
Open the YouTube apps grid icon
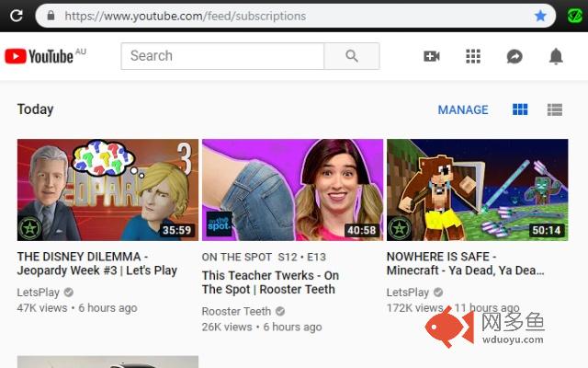click(473, 56)
